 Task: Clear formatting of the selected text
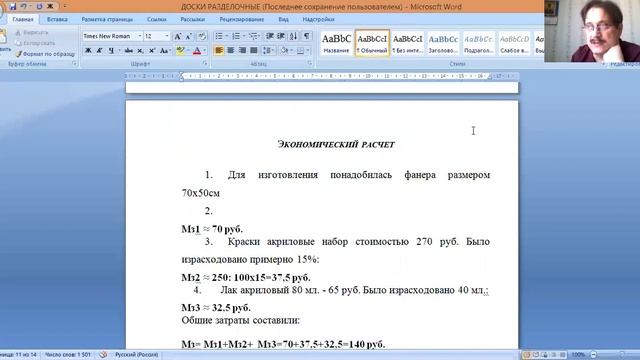tap(202, 37)
